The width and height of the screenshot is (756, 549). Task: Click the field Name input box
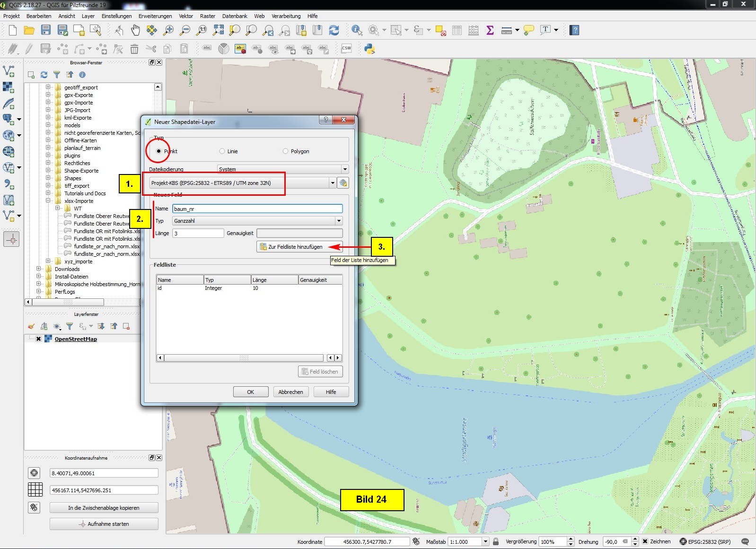pos(257,209)
